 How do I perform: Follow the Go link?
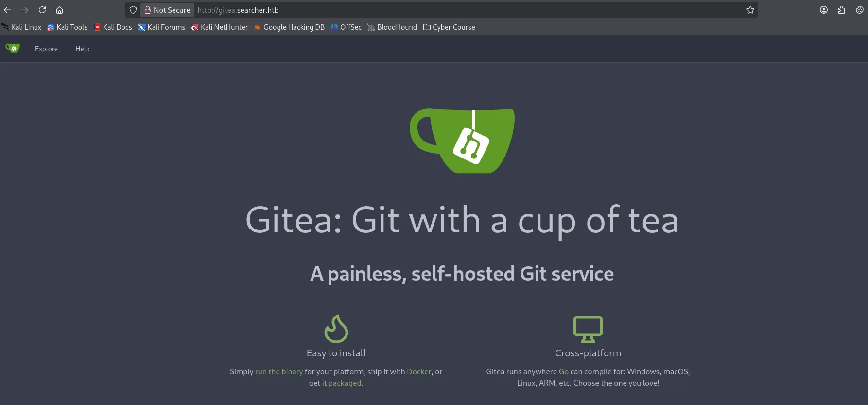pos(564,371)
